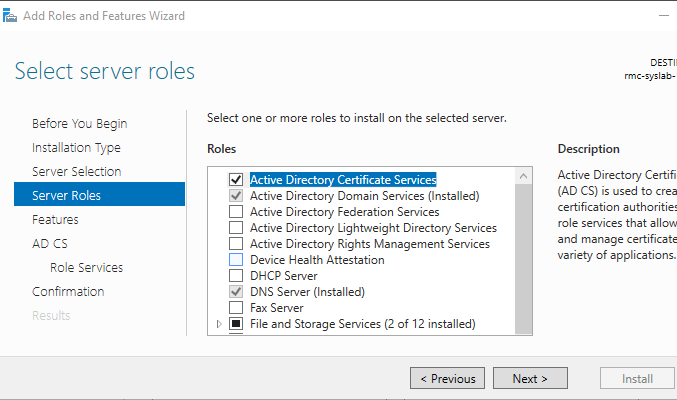This screenshot has width=677, height=400.
Task: Select Active Directory Federation Services label
Action: click(x=345, y=212)
